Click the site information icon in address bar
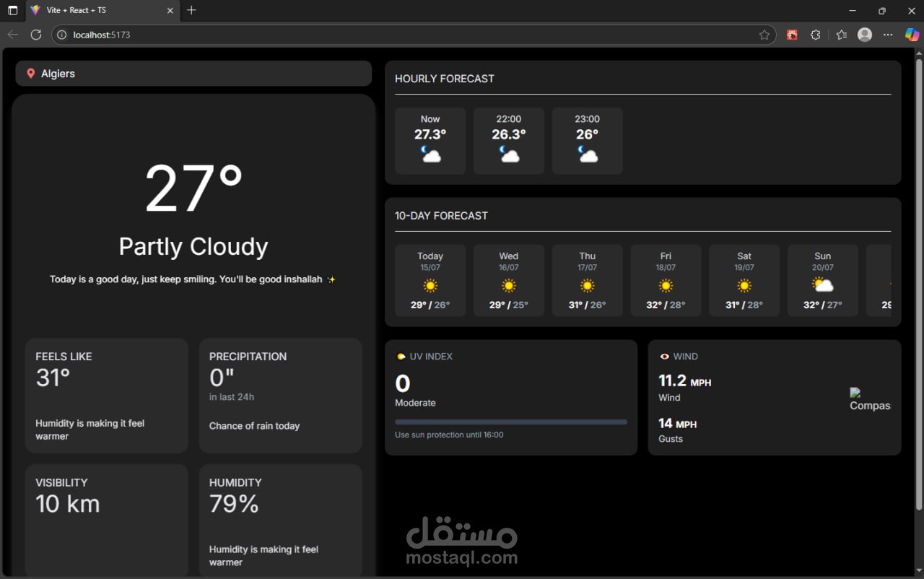924x579 pixels. 61,35
